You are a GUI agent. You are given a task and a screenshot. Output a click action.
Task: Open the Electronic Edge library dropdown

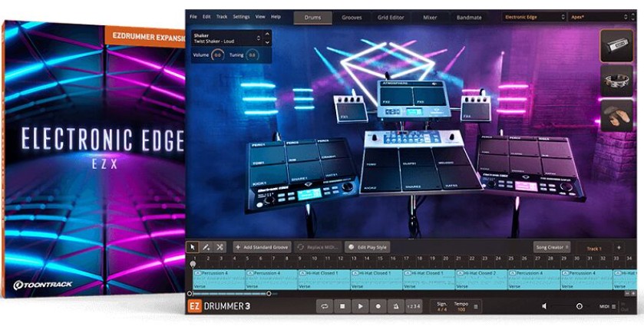tap(535, 17)
